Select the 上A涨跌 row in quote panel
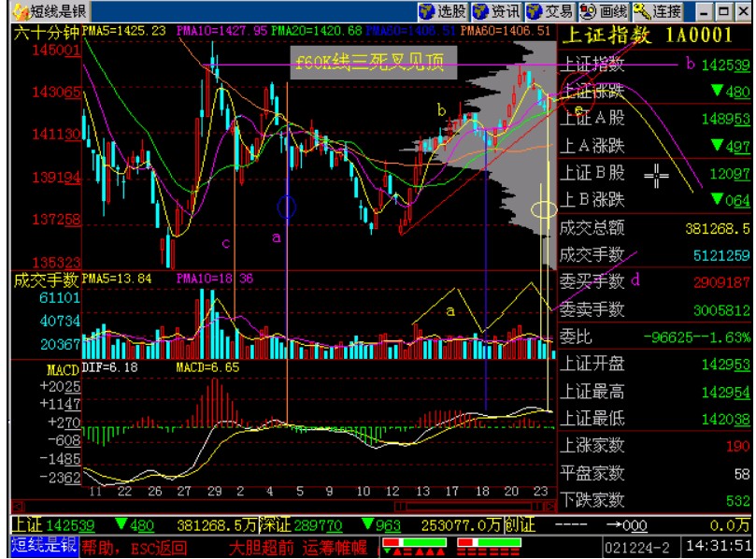This screenshot has height=559, width=756. [655, 146]
